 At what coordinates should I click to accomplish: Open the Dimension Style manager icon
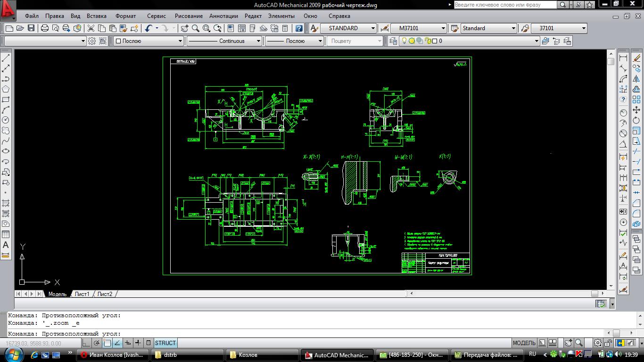[385, 28]
